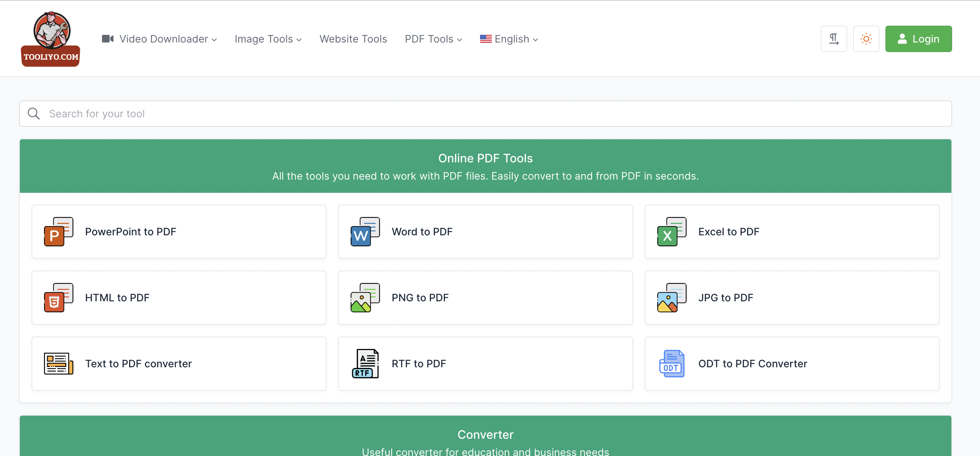Click the Text to PDF newspaper icon

(59, 364)
